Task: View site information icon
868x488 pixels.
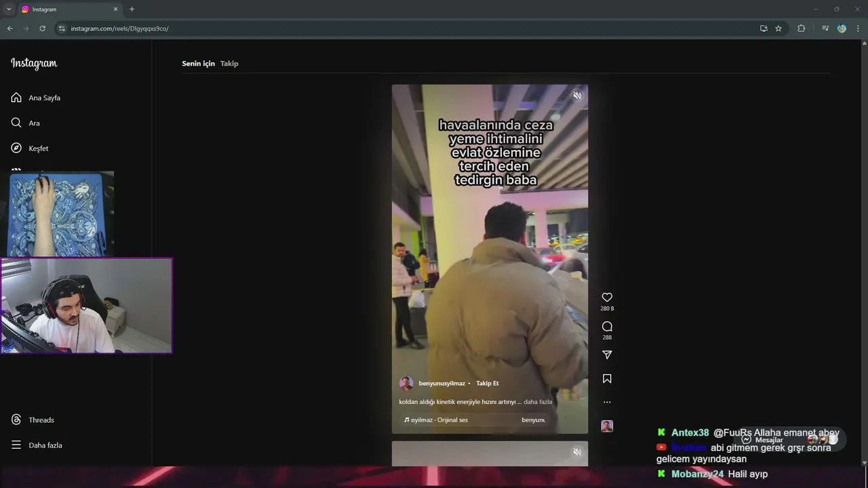Action: (62, 28)
